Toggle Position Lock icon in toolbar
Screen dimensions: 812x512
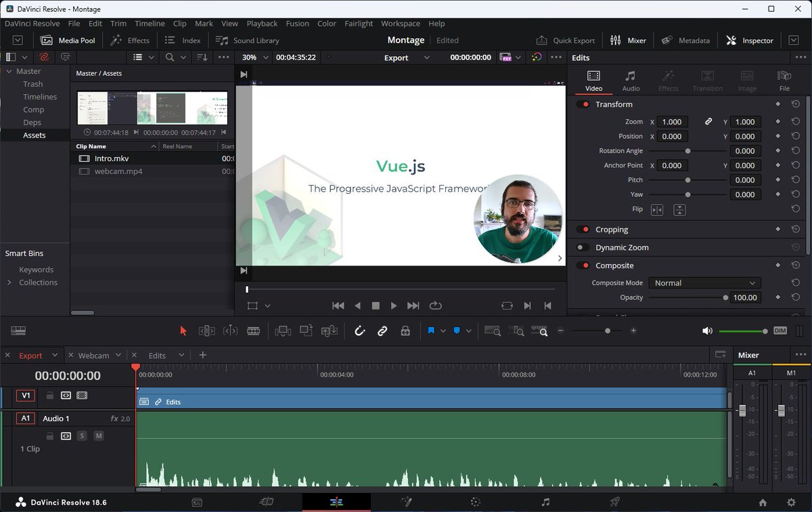coord(405,330)
